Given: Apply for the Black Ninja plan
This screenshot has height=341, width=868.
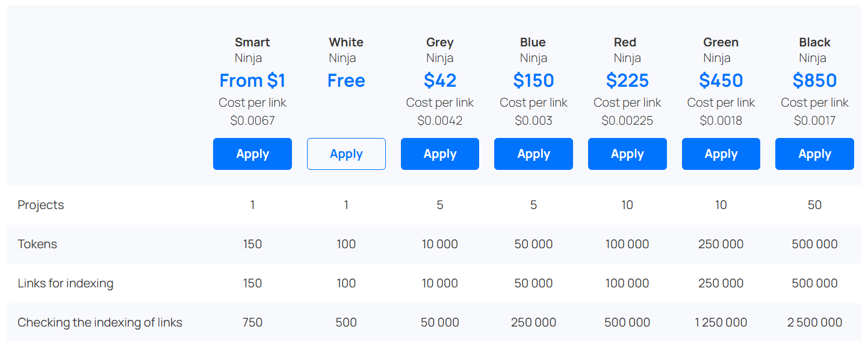Looking at the screenshot, I should [x=814, y=154].
